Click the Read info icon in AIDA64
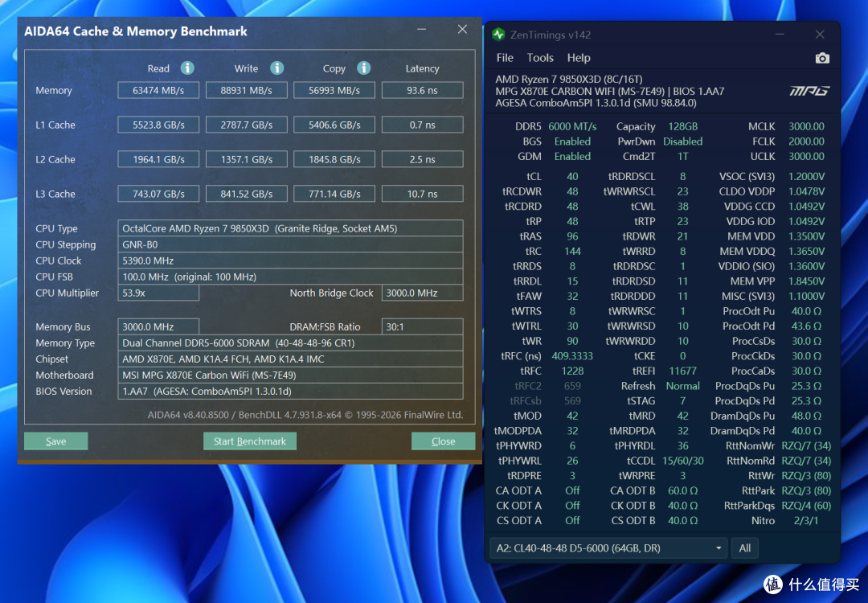The image size is (868, 603). [187, 68]
